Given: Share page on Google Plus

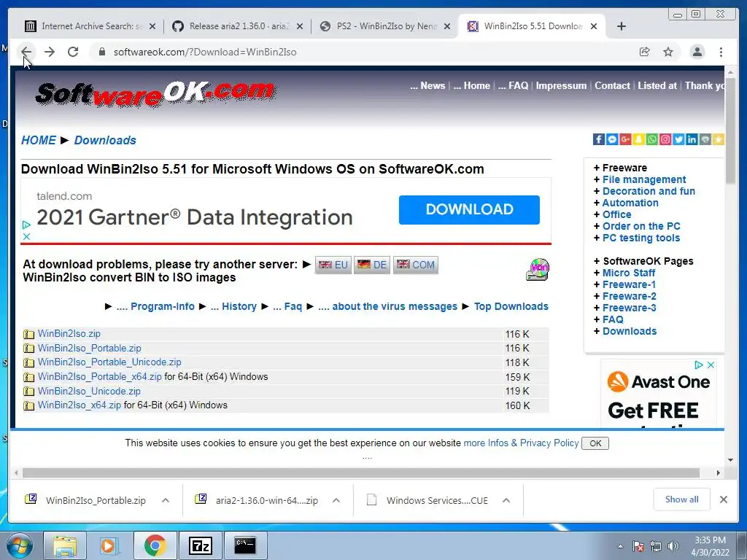Looking at the screenshot, I should (x=625, y=139).
